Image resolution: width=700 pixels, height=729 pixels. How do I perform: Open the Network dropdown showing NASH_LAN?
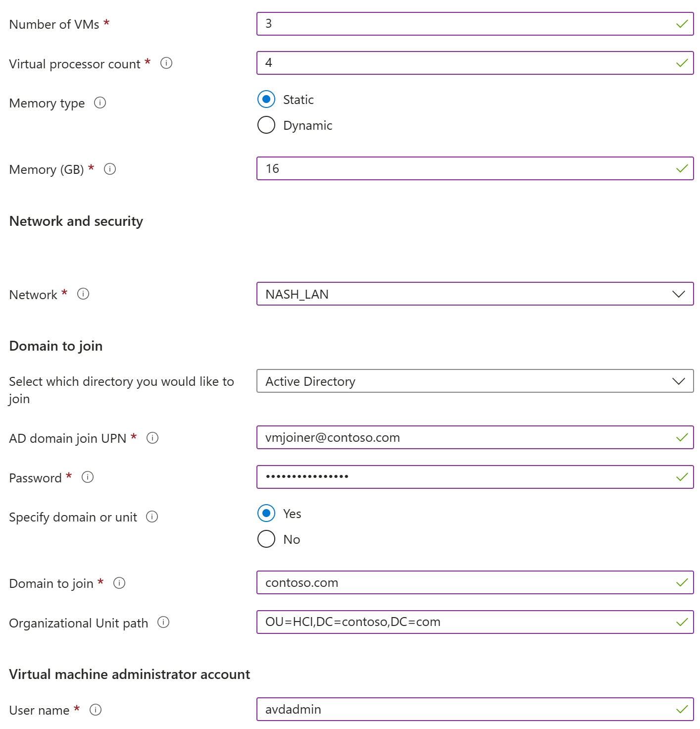click(475, 294)
